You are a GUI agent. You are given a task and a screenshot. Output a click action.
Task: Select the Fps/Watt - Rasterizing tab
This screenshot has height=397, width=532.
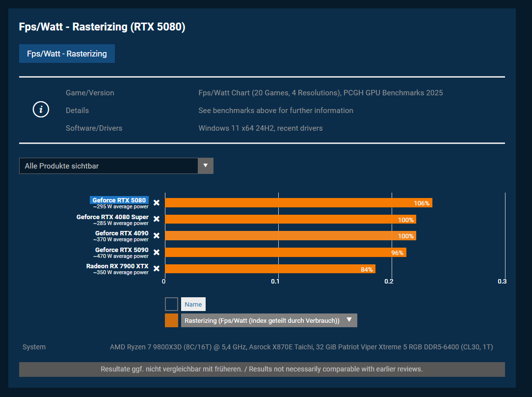[x=67, y=54]
